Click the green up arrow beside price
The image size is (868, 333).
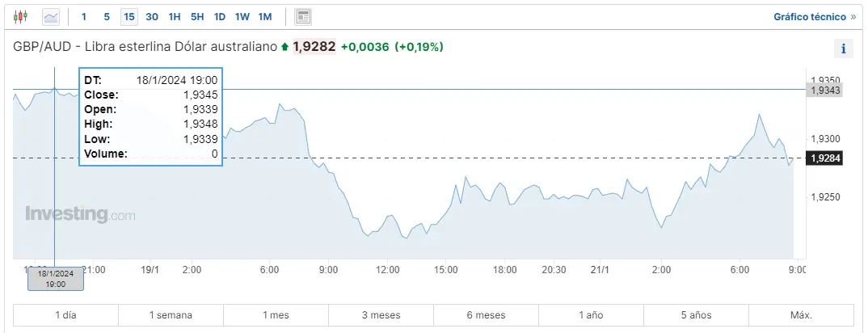coord(284,48)
